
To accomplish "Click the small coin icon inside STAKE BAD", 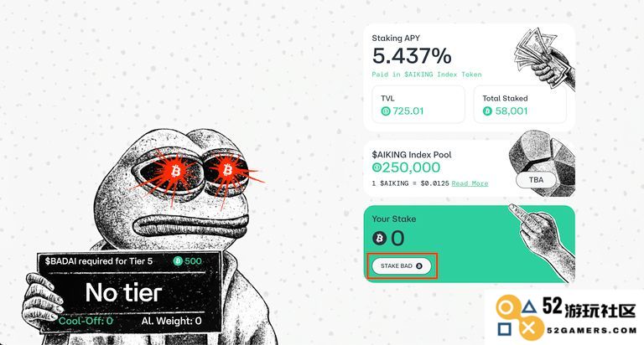I will tap(419, 265).
